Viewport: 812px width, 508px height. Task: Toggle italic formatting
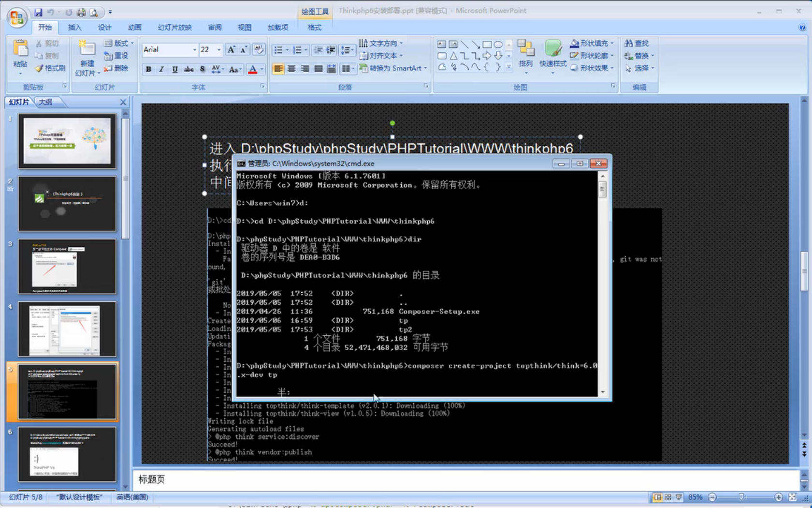(161, 69)
